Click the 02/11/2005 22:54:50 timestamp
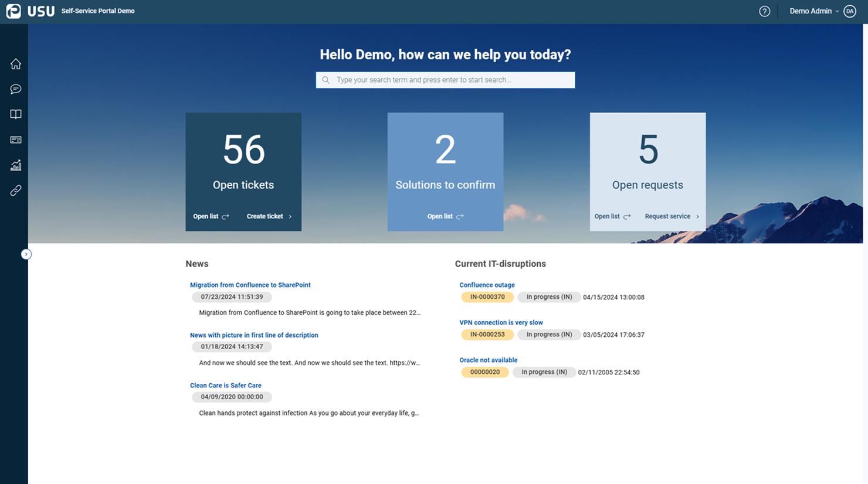The width and height of the screenshot is (868, 484). [x=609, y=372]
